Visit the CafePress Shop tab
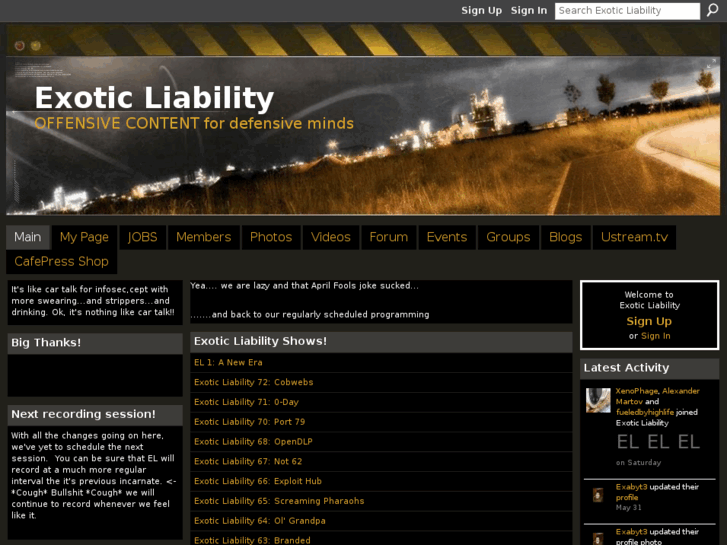 [x=61, y=262]
